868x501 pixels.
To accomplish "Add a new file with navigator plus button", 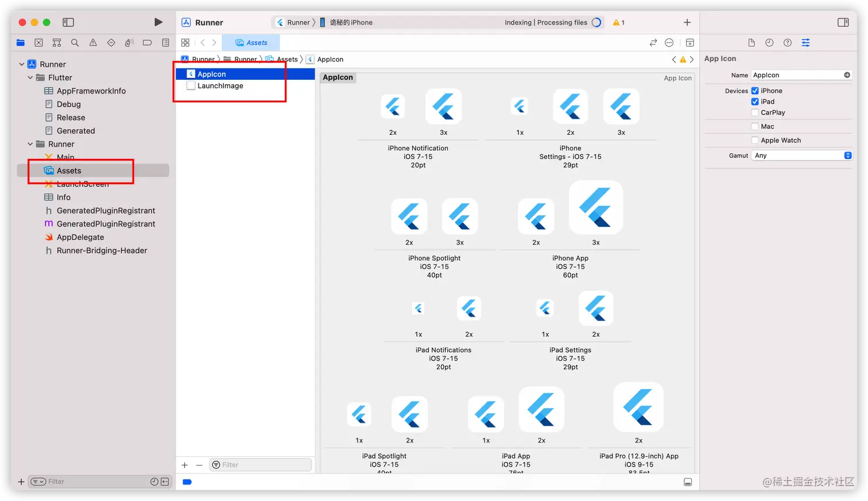I will pos(21,481).
